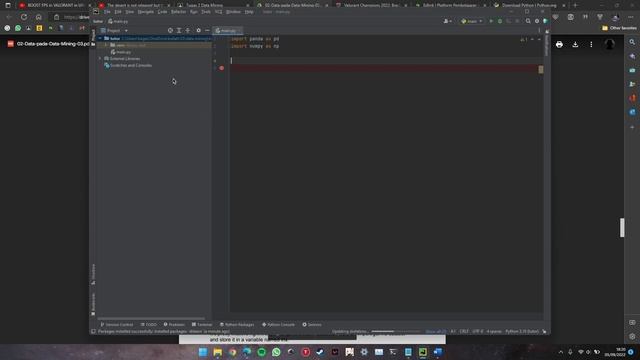Open File Explorer from the taskbar

coord(218,352)
